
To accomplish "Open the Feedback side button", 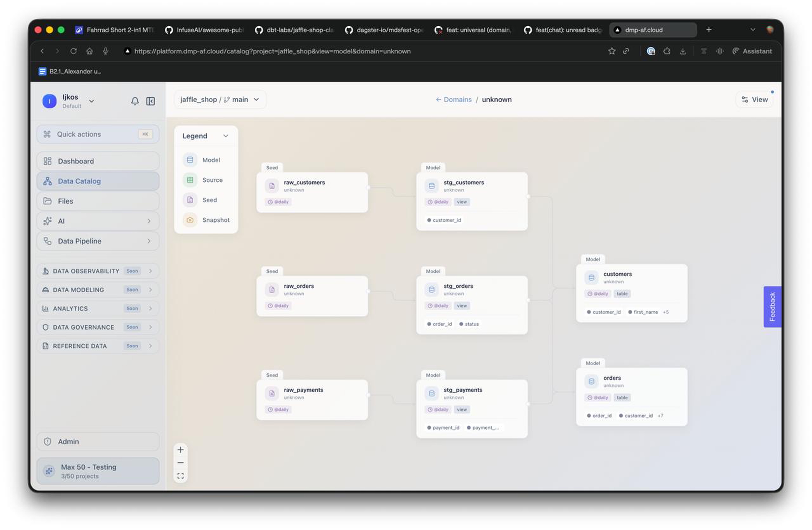I will [772, 307].
